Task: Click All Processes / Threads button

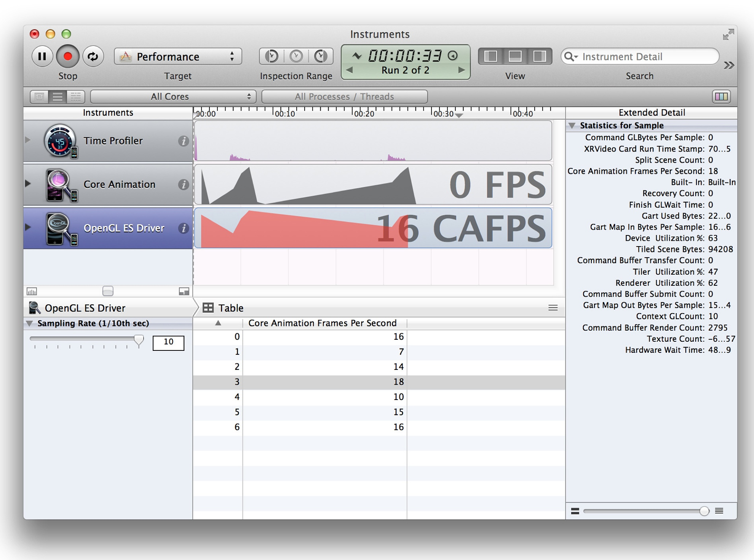Action: (344, 97)
